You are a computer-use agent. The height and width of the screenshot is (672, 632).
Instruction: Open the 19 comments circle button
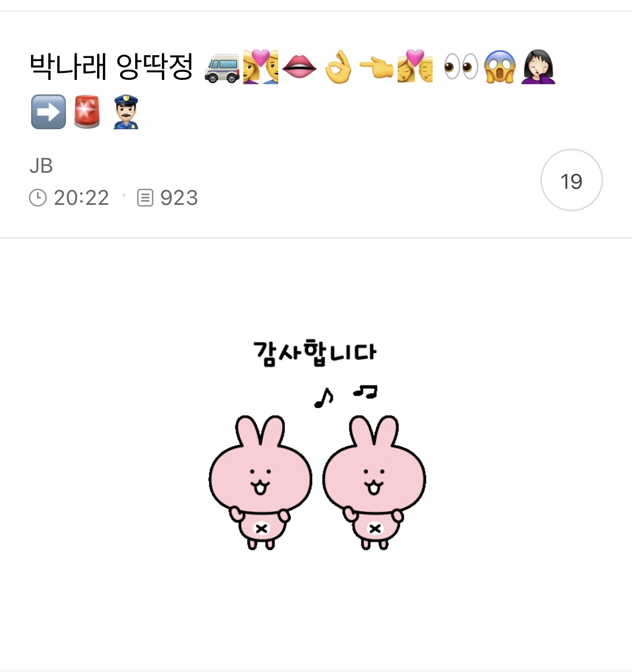[571, 180]
